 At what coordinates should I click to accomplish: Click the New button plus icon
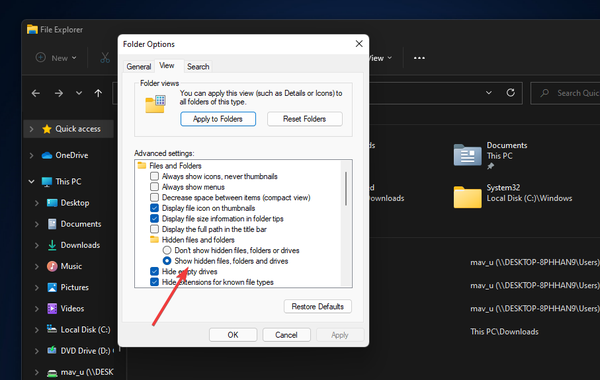point(41,57)
